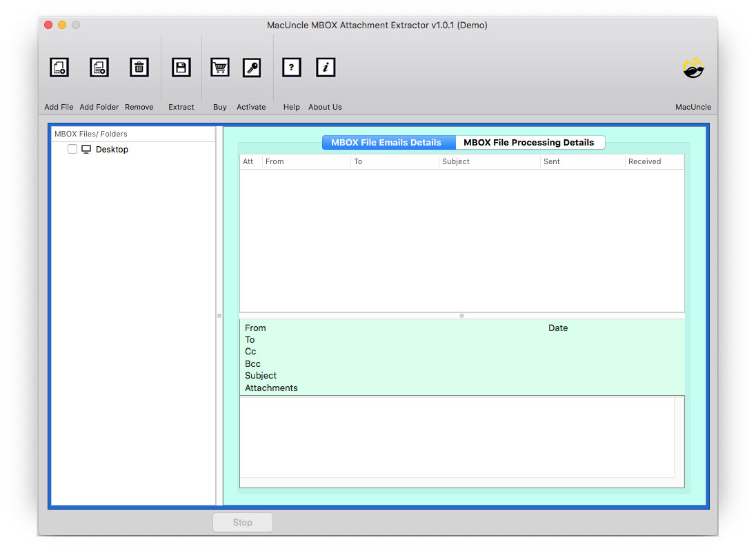Click the Stop button
The height and width of the screenshot is (551, 756).
coord(242,522)
